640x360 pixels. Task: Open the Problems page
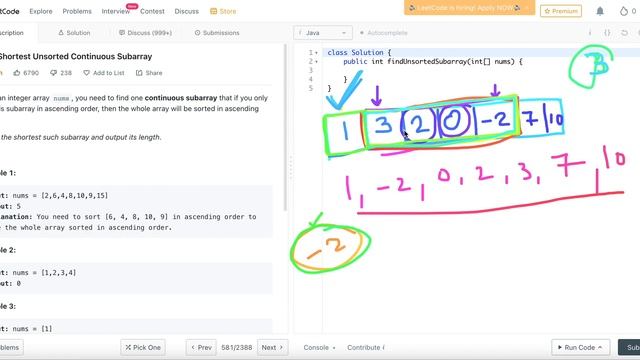tap(77, 11)
